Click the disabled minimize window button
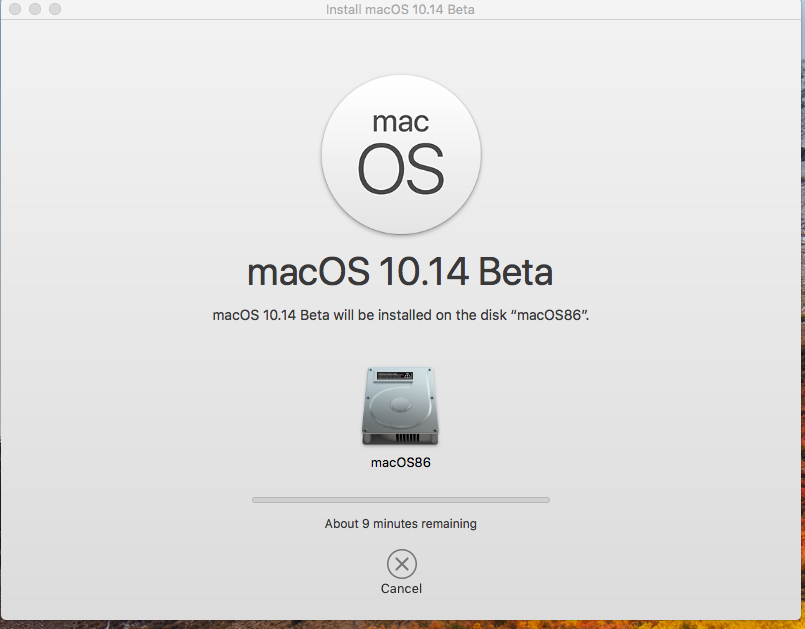 pos(35,9)
